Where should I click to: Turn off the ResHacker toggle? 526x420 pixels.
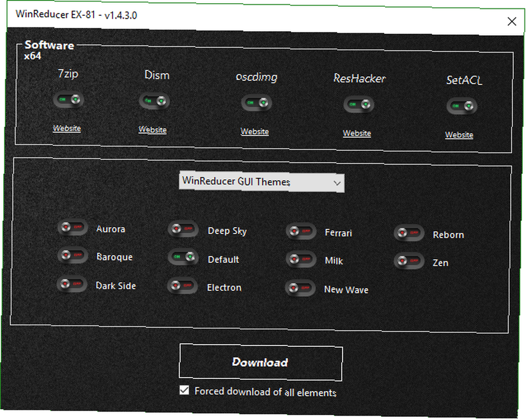point(359,105)
